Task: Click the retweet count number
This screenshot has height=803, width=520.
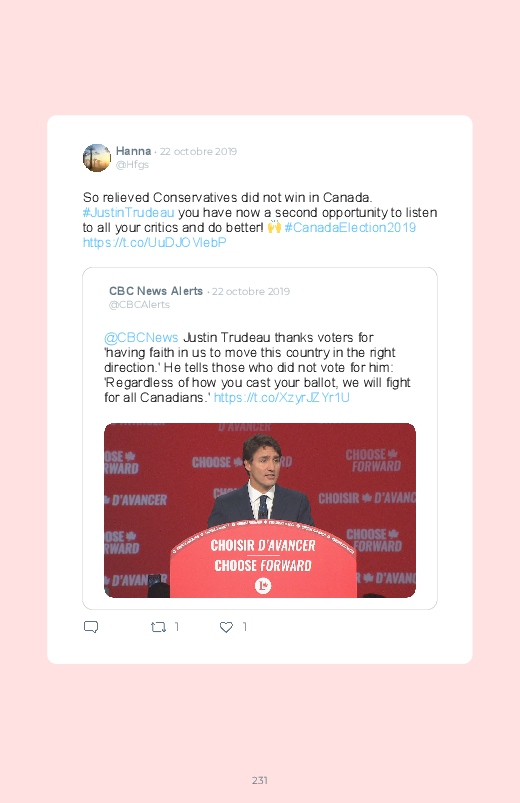Action: click(x=177, y=627)
